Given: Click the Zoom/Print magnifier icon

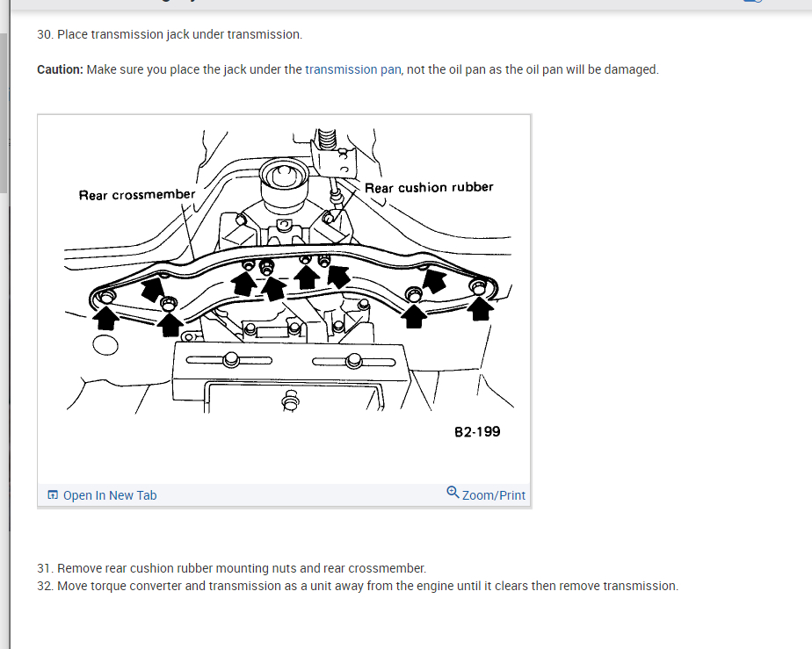Looking at the screenshot, I should click(x=453, y=492).
